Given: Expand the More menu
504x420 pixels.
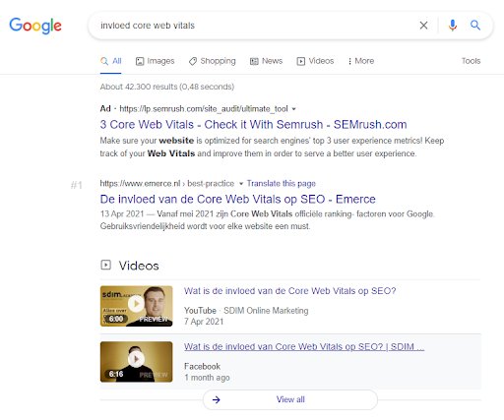Looking at the screenshot, I should click(361, 61).
